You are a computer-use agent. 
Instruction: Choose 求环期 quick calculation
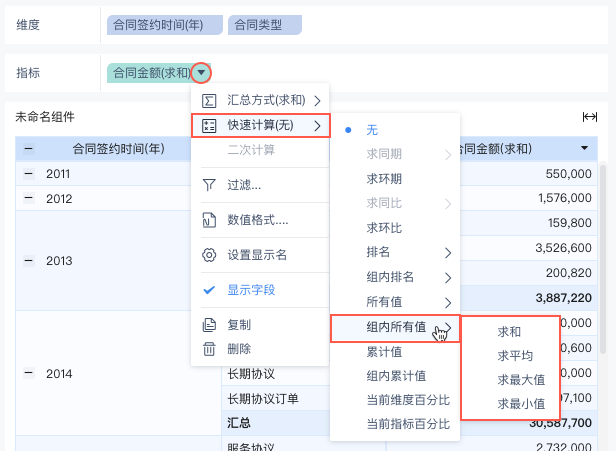(x=395, y=179)
